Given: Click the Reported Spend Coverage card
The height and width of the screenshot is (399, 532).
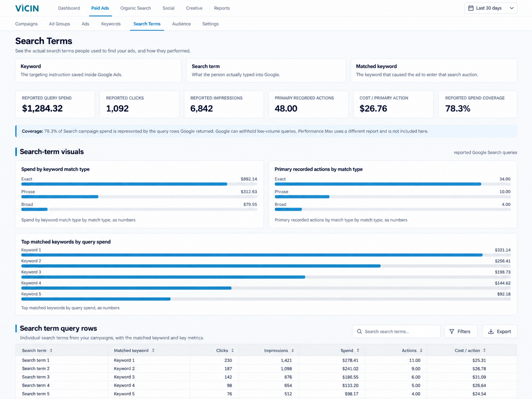Looking at the screenshot, I should click(478, 104).
